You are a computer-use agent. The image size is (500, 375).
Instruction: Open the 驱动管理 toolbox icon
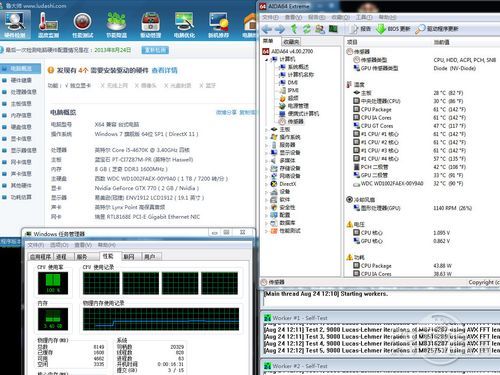pyautogui.click(x=150, y=25)
